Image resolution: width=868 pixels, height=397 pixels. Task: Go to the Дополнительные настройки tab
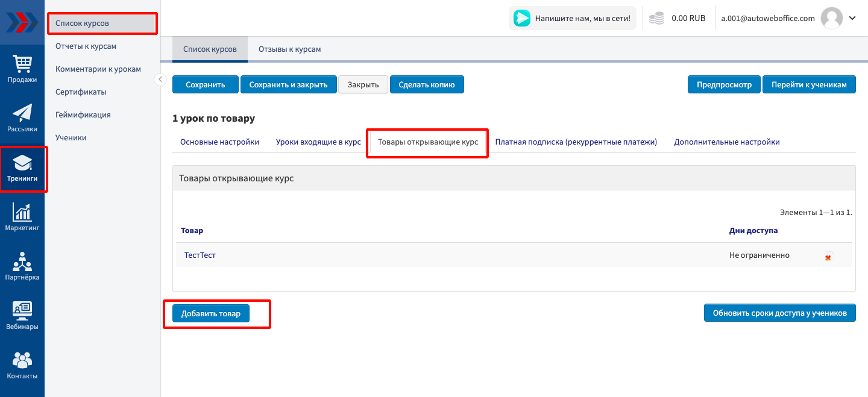coord(726,142)
